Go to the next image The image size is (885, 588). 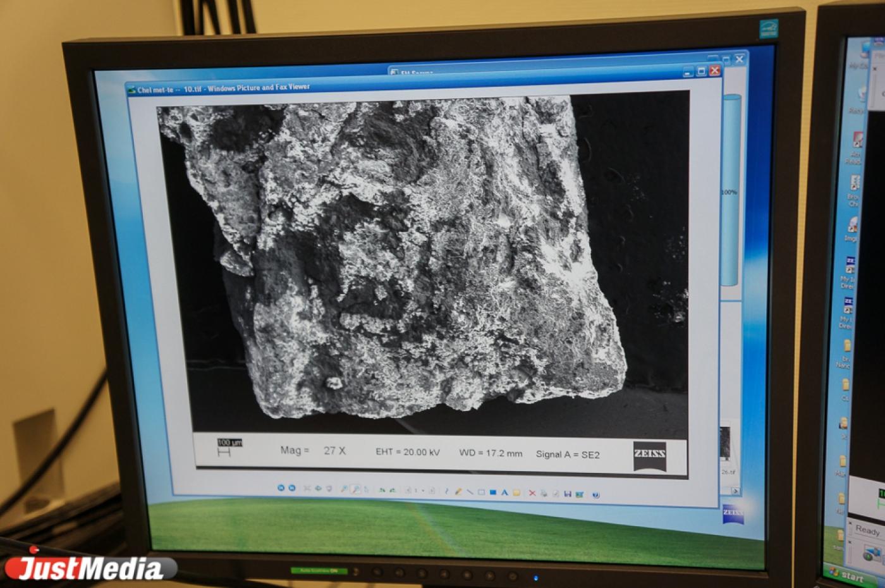click(x=291, y=487)
